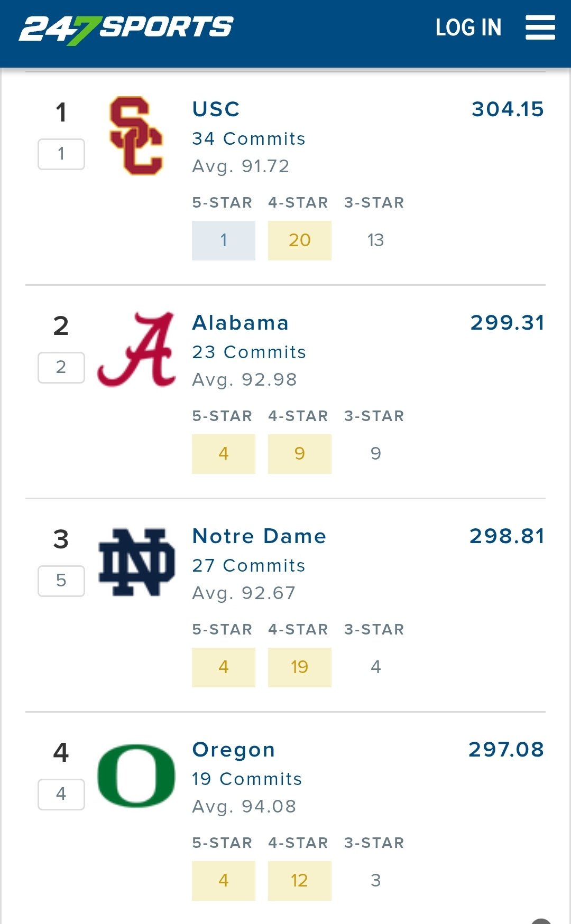Tap the USC Trojans logo
The image size is (571, 924).
(x=136, y=136)
